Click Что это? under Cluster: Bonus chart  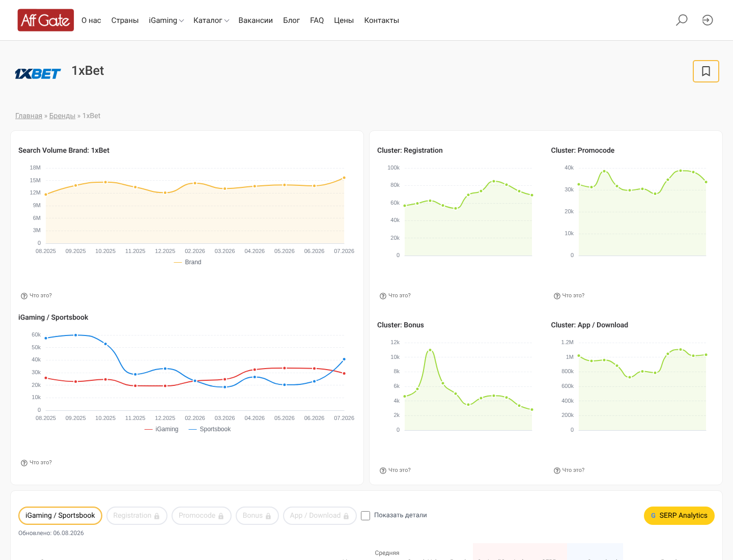400,470
